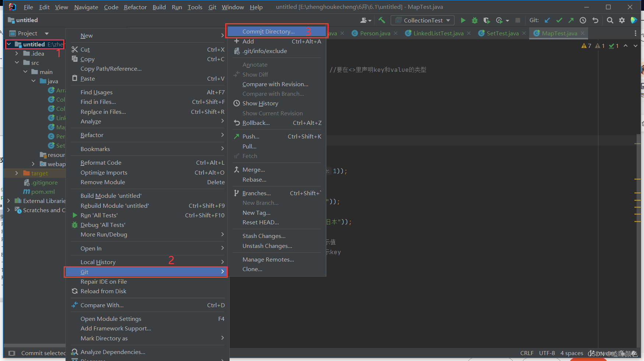Click the Git update project arrow icon

pos(547,20)
